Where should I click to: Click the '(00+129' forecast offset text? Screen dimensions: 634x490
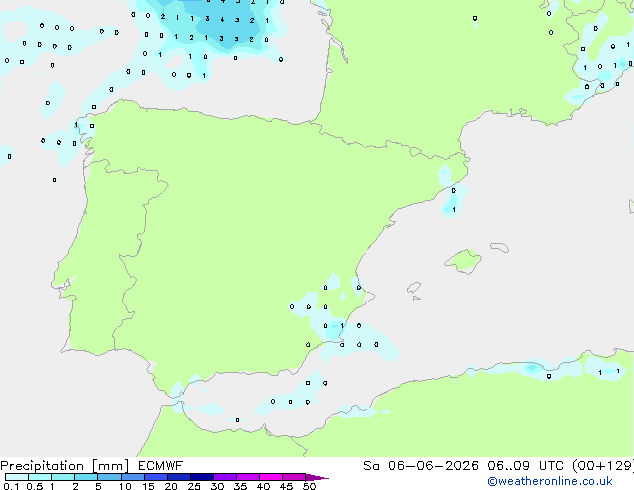602,466
